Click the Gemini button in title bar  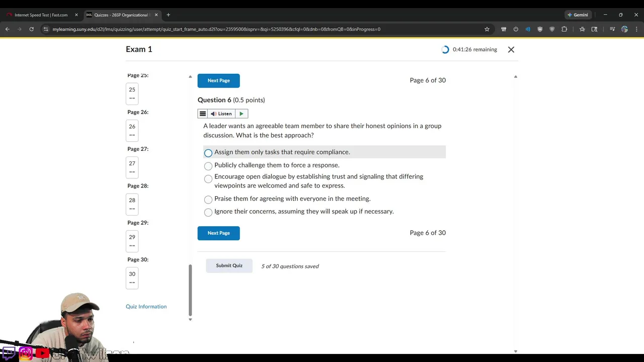577,15
